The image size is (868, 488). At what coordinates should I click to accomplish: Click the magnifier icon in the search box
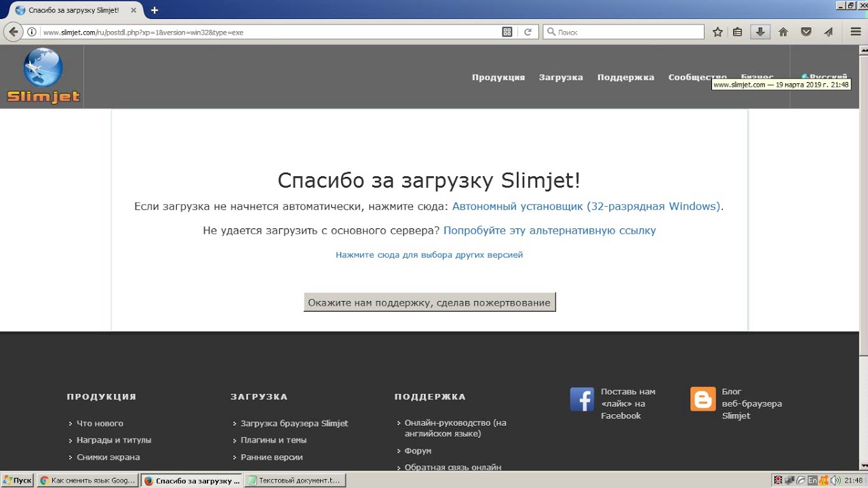pyautogui.click(x=551, y=32)
